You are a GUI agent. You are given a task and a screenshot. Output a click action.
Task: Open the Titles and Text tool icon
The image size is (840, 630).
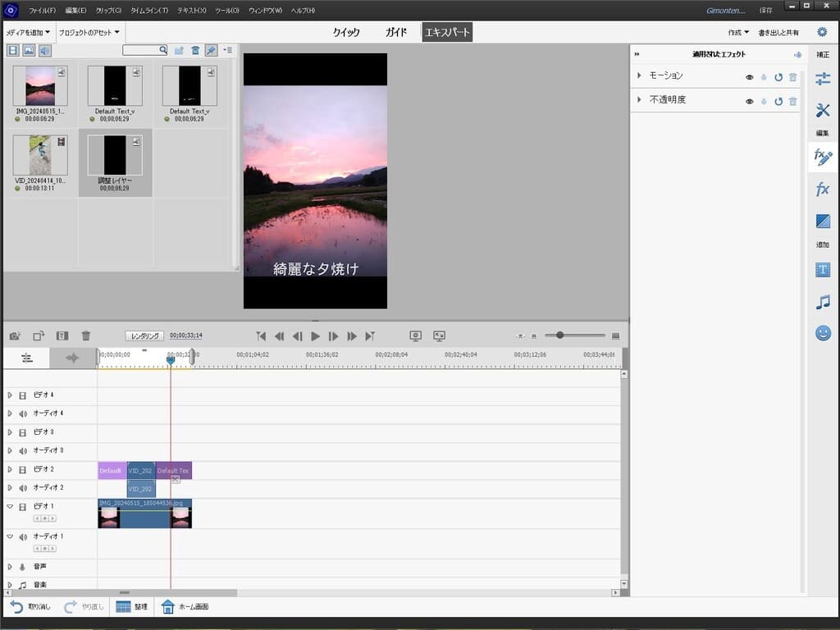point(823,270)
